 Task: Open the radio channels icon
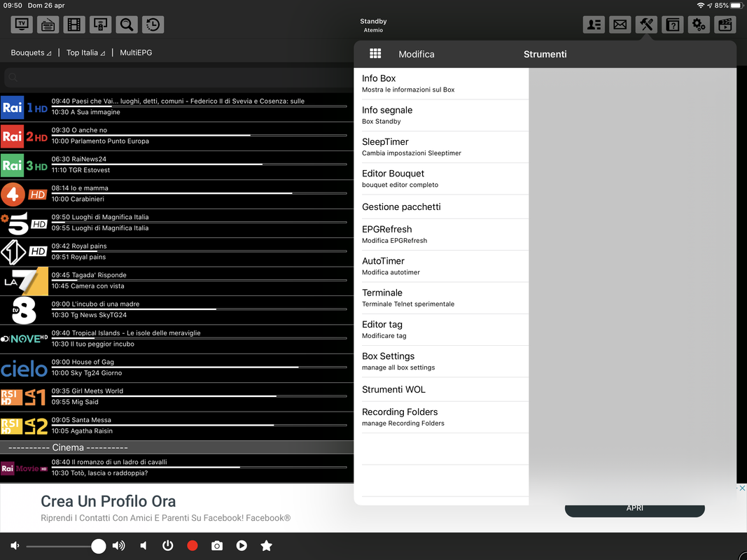(48, 24)
